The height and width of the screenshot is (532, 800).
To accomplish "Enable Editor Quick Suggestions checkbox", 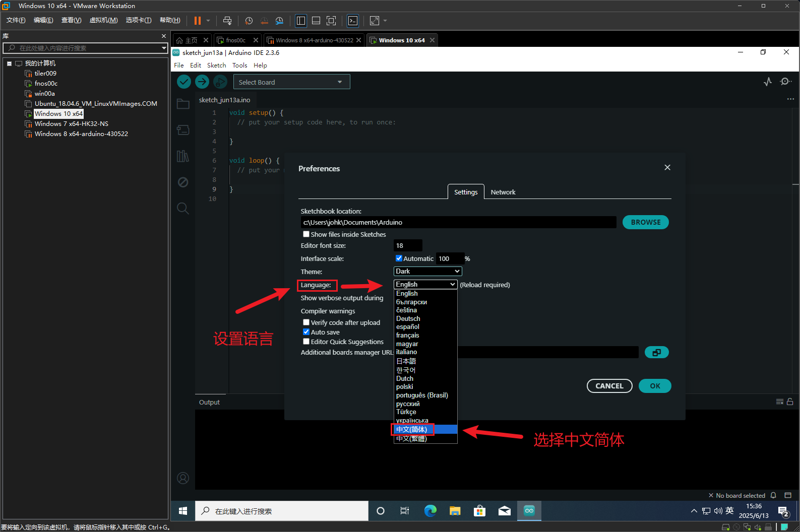I will click(x=306, y=342).
